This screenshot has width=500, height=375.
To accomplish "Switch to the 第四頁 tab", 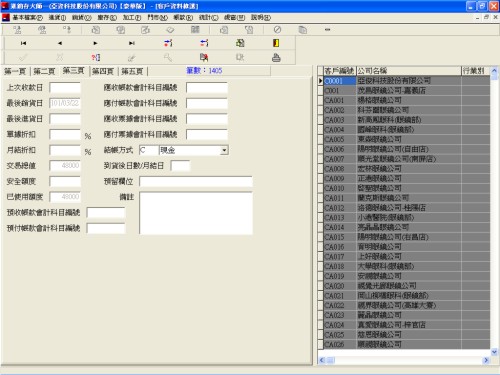I will click(103, 71).
